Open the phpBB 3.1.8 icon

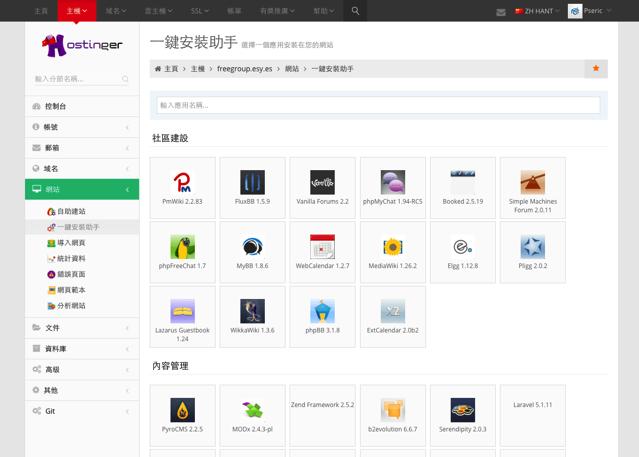coord(322,311)
